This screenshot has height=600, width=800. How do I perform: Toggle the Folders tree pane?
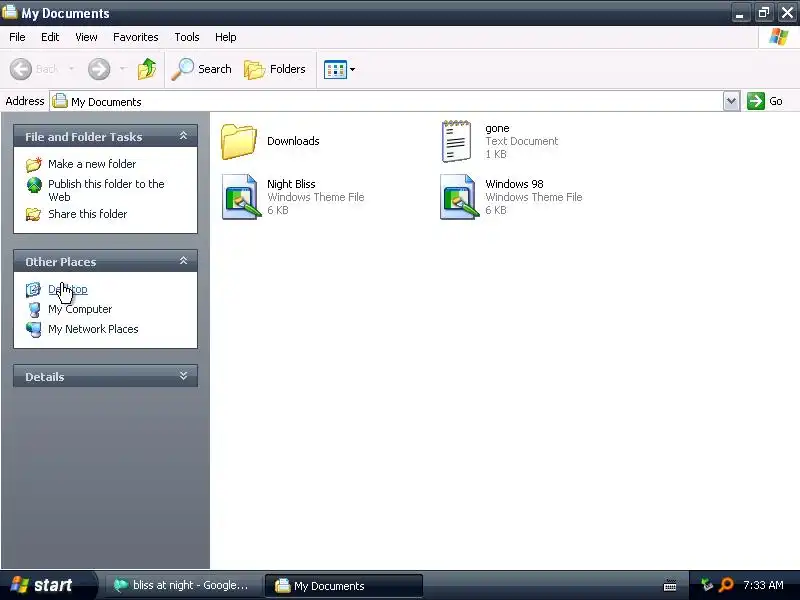click(275, 69)
